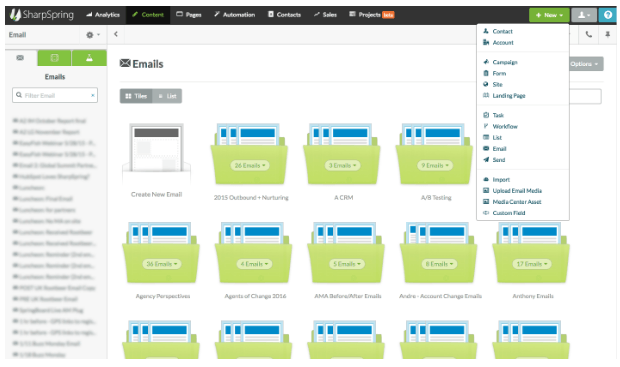Open the Projects beta menu
Image resolution: width=620 pixels, height=367 pixels.
tap(371, 15)
